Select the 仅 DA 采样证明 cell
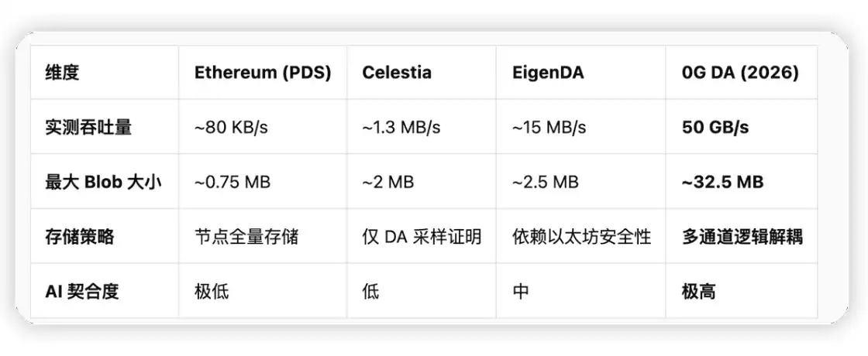The height and width of the screenshot is (356, 868). coord(422,237)
